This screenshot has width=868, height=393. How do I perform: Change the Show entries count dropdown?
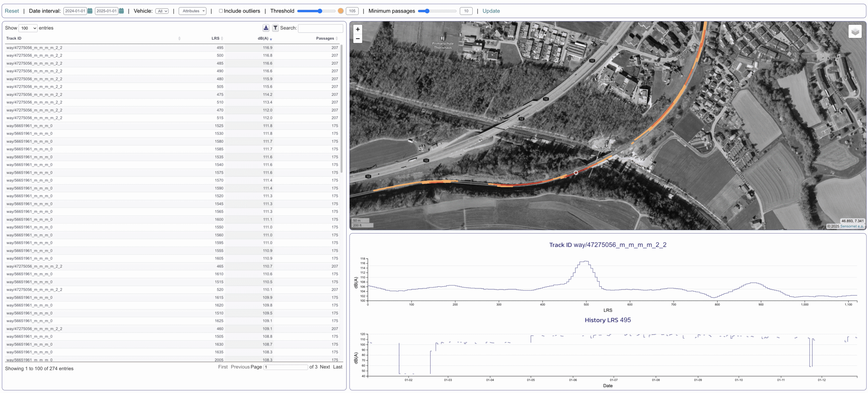click(x=28, y=28)
